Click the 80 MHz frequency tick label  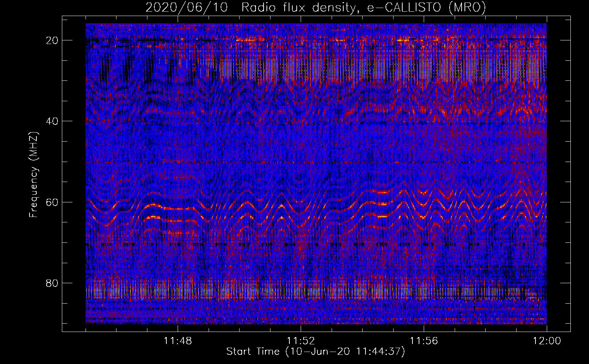pyautogui.click(x=52, y=283)
